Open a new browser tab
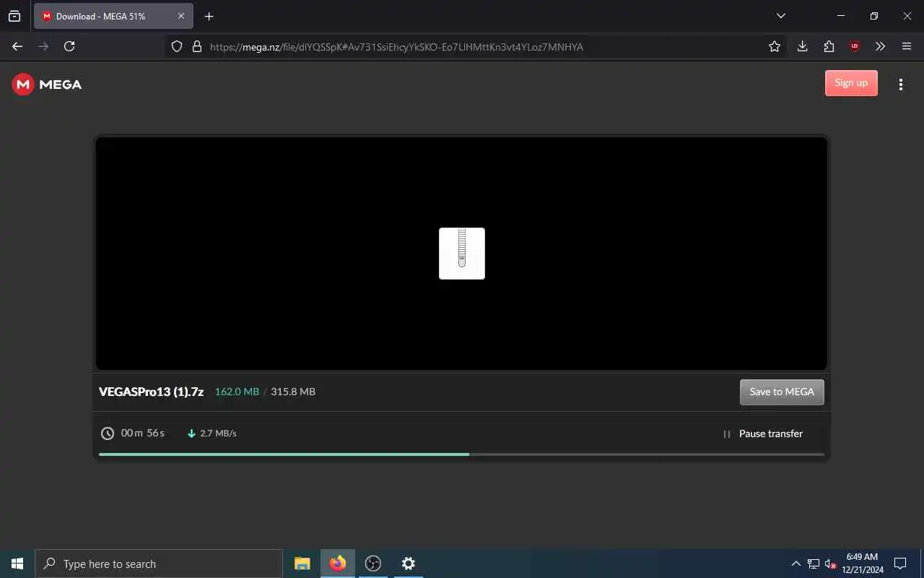924x578 pixels. [209, 16]
